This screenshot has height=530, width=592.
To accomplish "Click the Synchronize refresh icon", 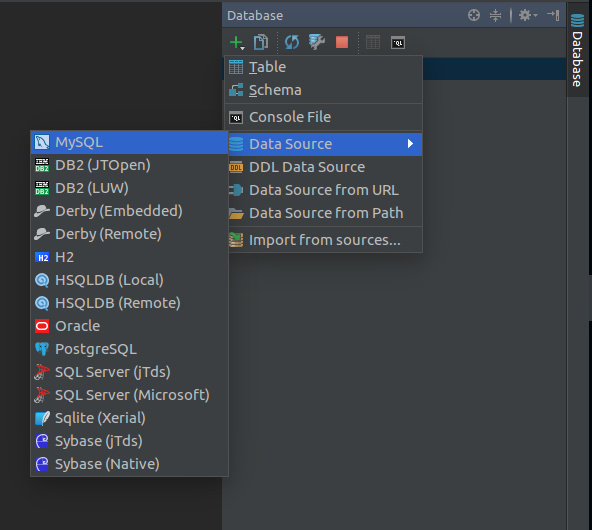I will [x=292, y=42].
